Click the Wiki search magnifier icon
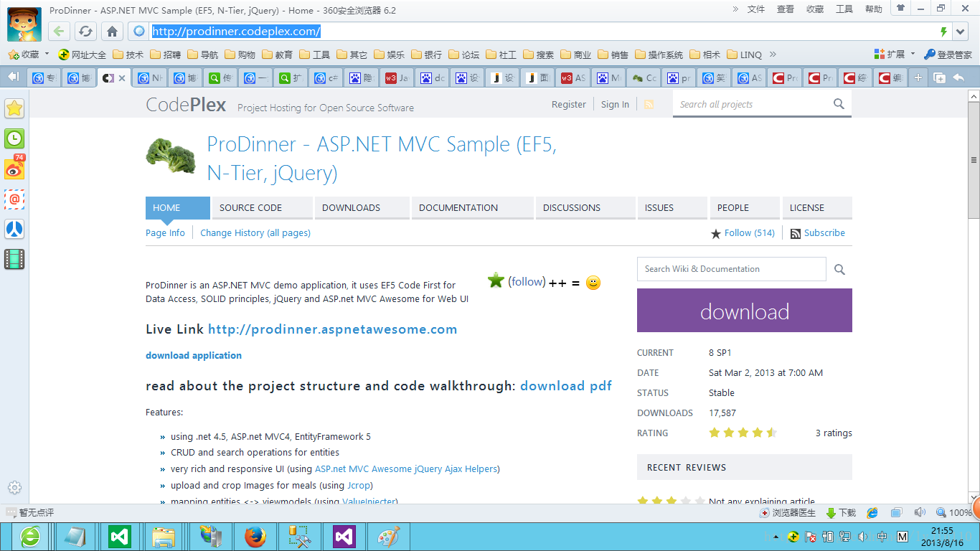 pyautogui.click(x=839, y=270)
